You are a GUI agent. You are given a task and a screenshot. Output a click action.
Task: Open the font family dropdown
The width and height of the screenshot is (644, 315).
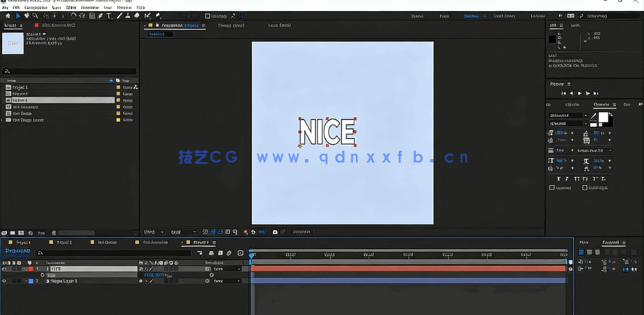pos(585,116)
